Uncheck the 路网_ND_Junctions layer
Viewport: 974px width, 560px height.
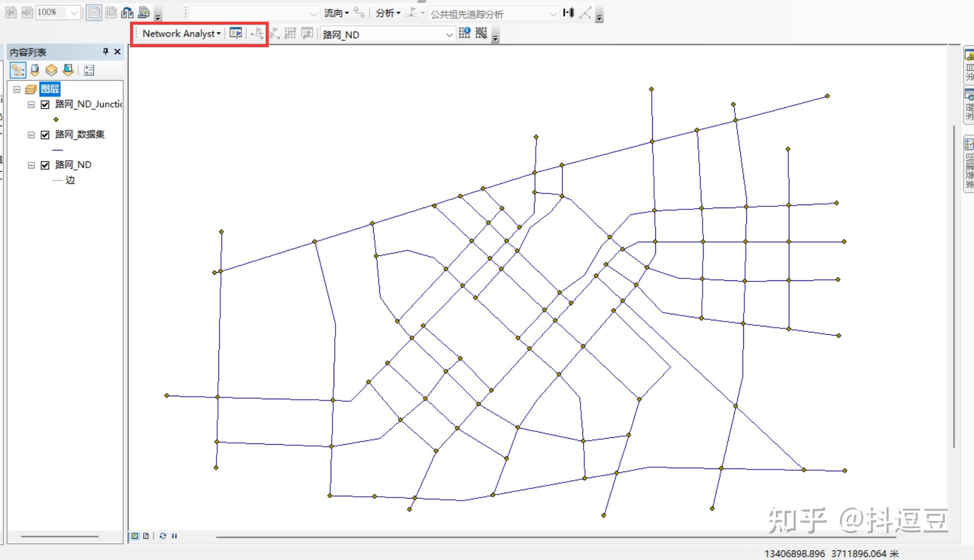tap(45, 104)
